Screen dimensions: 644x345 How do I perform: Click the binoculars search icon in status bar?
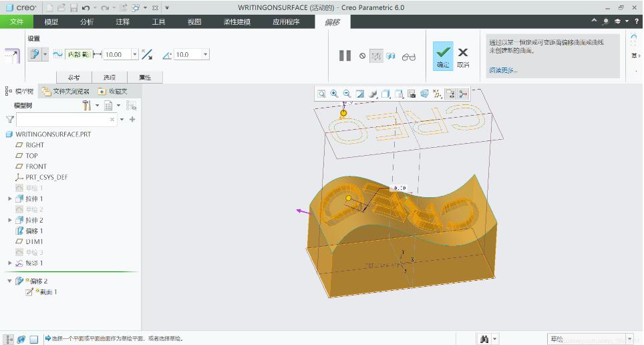pos(484,339)
